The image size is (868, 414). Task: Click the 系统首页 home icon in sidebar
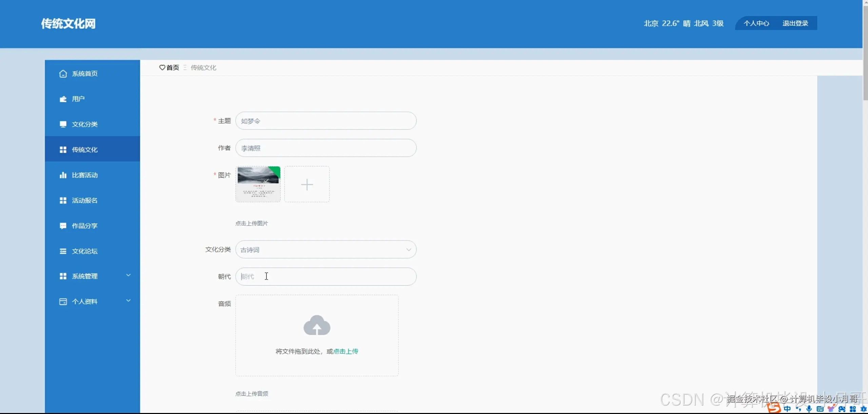coord(63,74)
